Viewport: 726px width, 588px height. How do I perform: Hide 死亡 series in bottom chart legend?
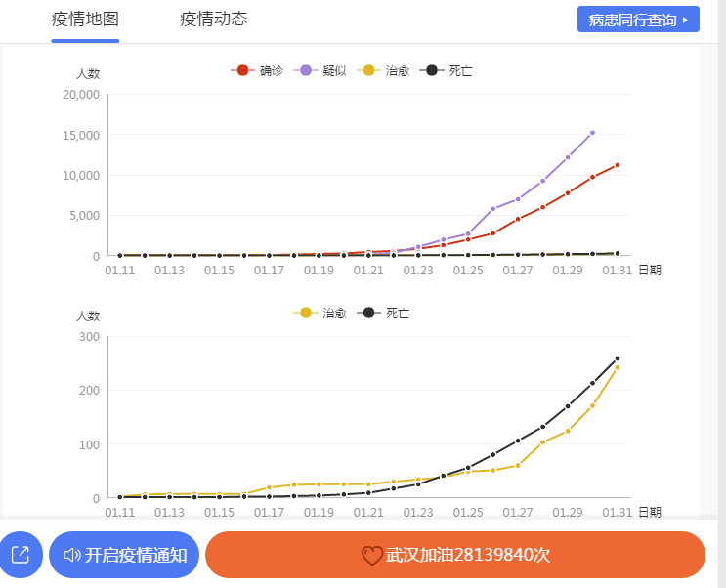[x=384, y=313]
